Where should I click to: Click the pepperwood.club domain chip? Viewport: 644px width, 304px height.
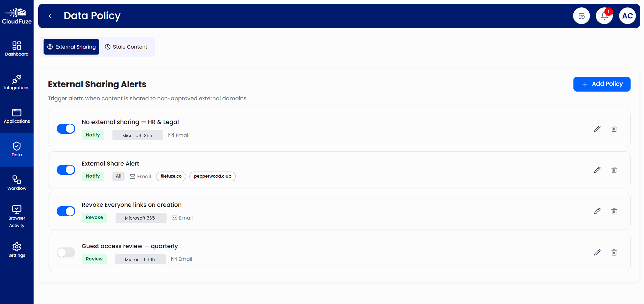click(x=212, y=176)
